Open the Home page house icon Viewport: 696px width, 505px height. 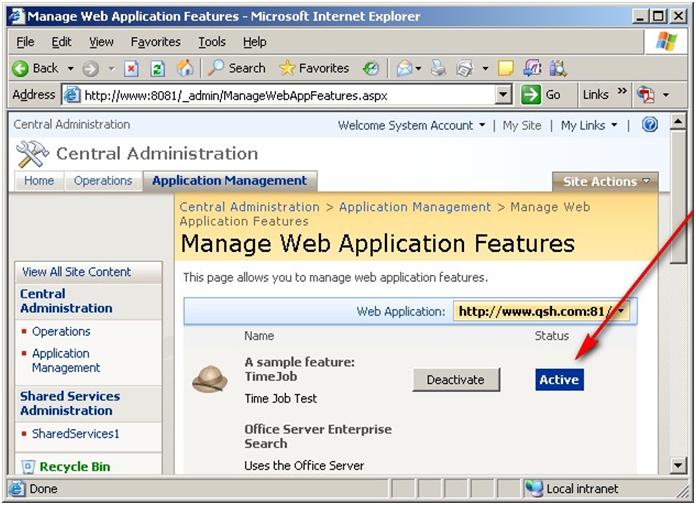point(185,68)
